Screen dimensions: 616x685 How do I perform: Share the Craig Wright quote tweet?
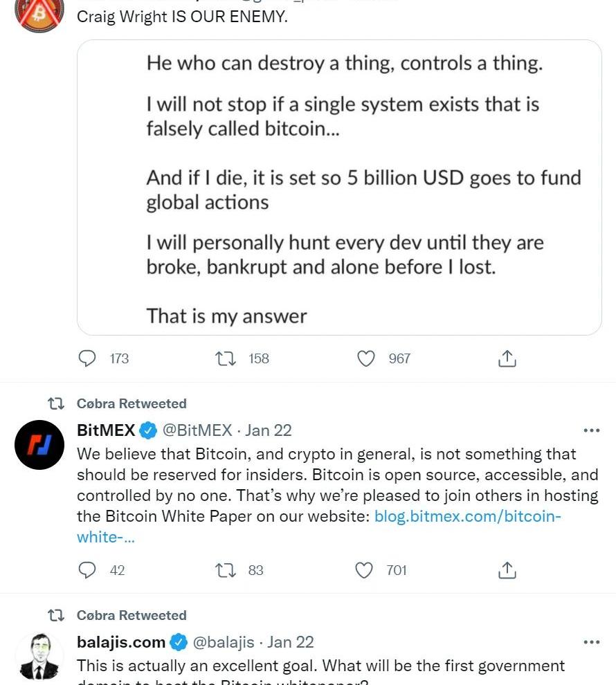click(x=507, y=358)
